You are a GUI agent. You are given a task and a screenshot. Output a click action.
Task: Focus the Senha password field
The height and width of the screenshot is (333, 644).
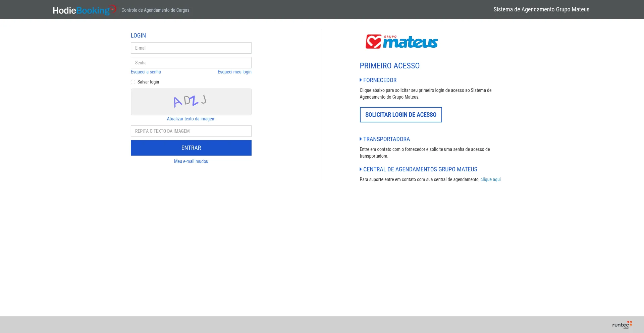click(x=191, y=63)
